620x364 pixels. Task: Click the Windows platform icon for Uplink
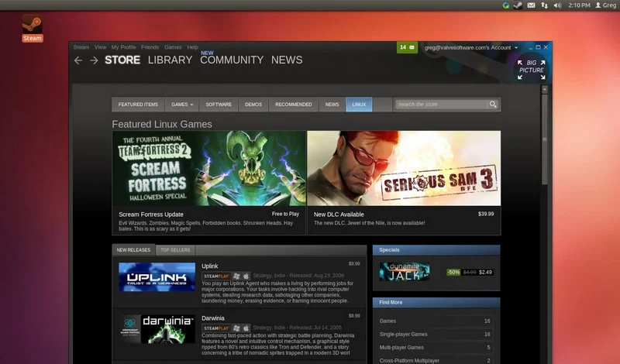coord(236,276)
